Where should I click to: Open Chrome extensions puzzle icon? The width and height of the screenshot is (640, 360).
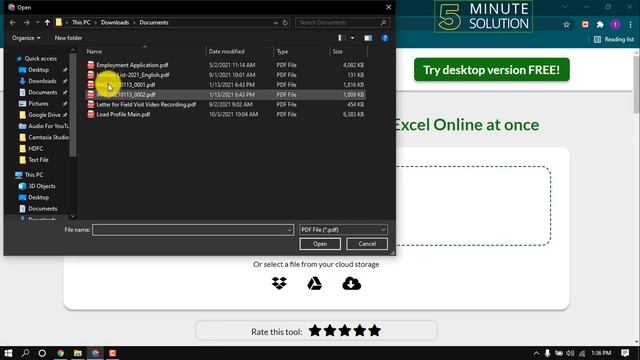tap(600, 24)
